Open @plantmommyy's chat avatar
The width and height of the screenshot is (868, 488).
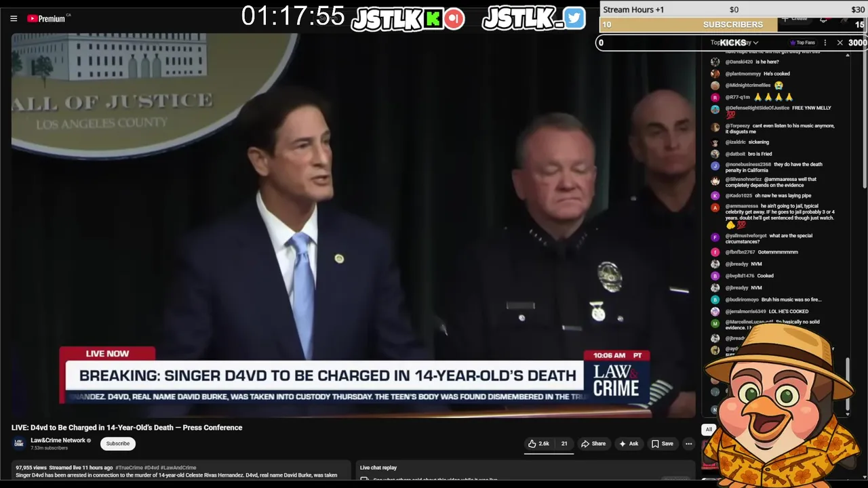[715, 74]
